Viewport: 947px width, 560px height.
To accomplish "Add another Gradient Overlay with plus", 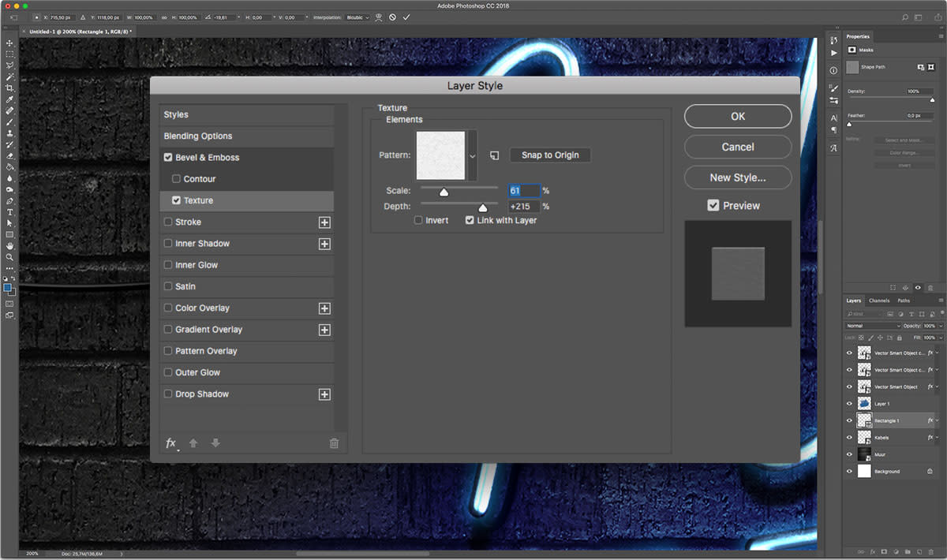I will point(324,330).
